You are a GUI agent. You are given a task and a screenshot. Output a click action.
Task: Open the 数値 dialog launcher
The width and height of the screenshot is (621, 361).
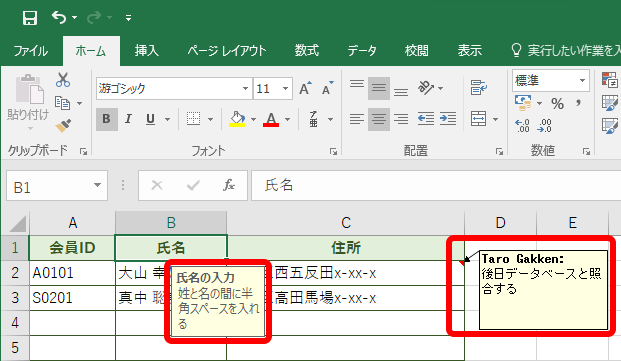(586, 151)
